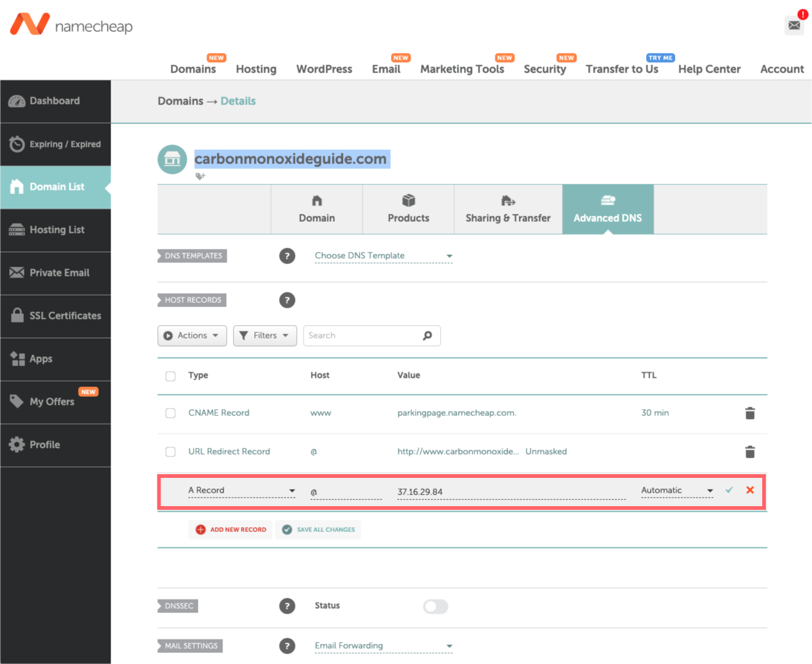Delete the CNAME Record with trash icon

750,413
